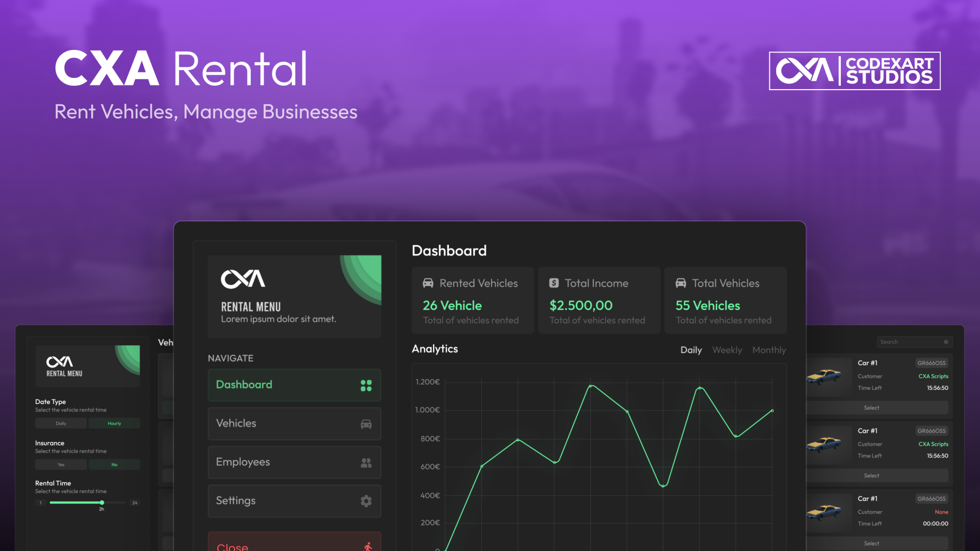Open the Dashboard navigation item
Image resolution: width=980 pixels, height=551 pixels.
294,385
